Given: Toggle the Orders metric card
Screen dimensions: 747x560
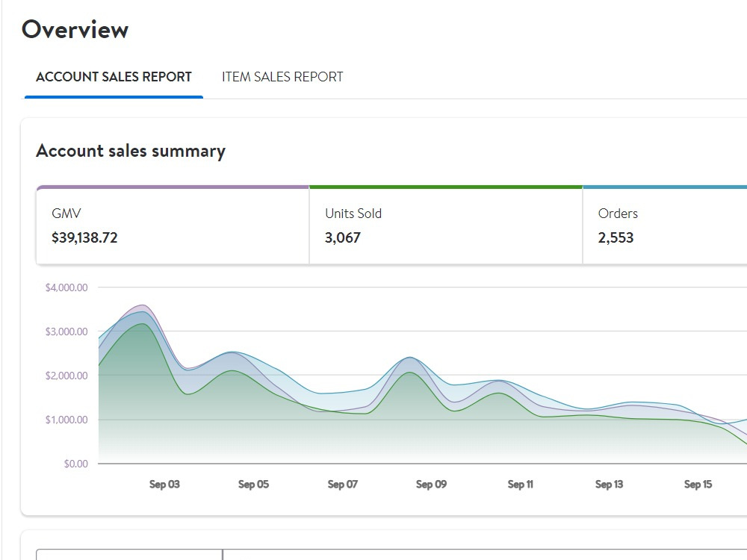Looking at the screenshot, I should click(665, 226).
